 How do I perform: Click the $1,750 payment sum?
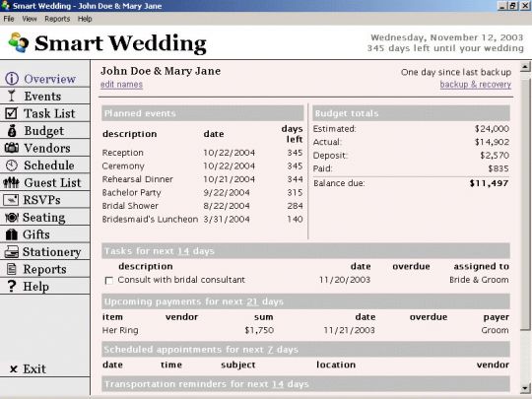(x=259, y=330)
